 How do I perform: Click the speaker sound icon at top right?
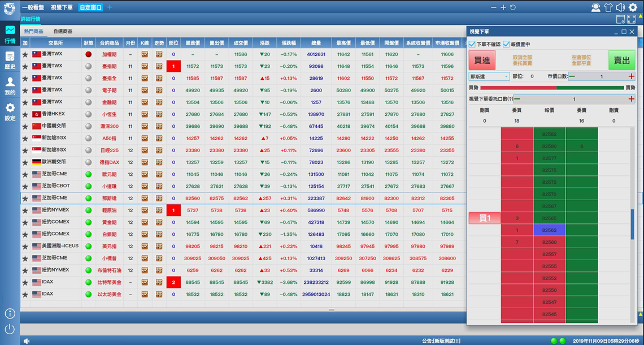(x=620, y=7)
